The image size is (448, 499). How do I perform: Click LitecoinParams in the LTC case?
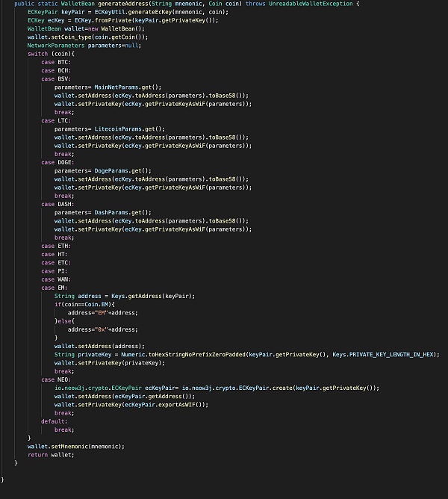pos(113,128)
